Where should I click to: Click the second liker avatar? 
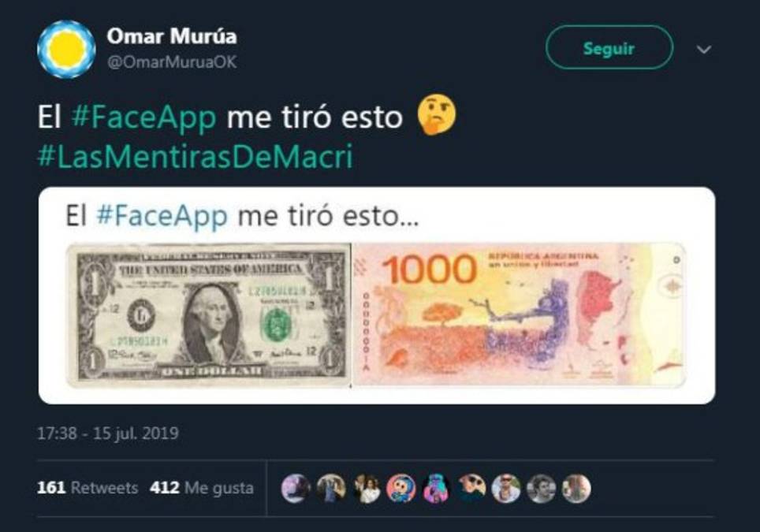coord(331,488)
